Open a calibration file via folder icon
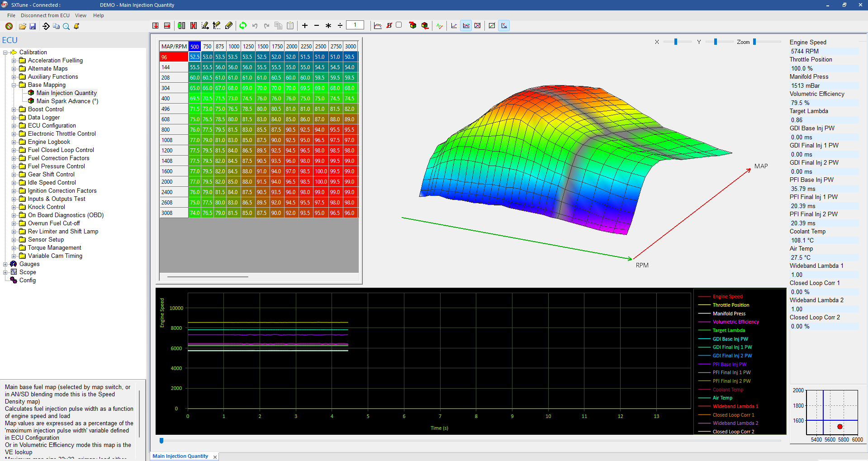Image resolution: width=868 pixels, height=461 pixels. (22, 26)
